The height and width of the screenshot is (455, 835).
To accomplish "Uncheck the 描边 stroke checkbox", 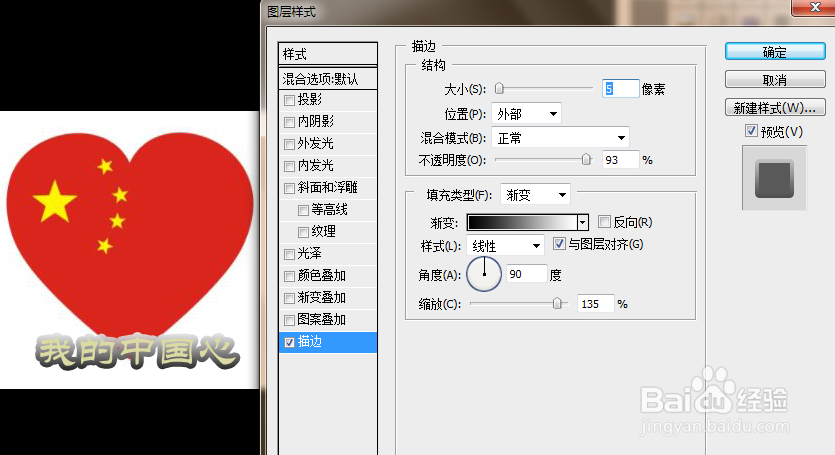I will click(x=289, y=342).
